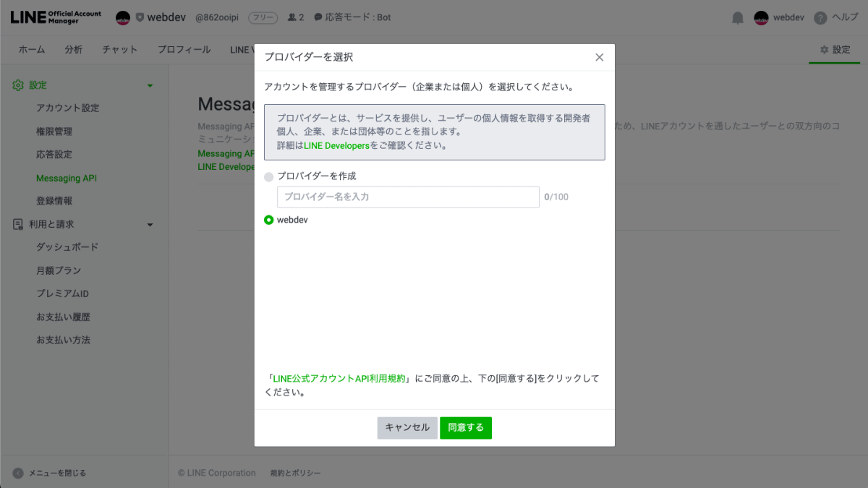This screenshot has height=488, width=868.
Task: Click the プロバイダーを選択 dialog title
Action: 309,57
